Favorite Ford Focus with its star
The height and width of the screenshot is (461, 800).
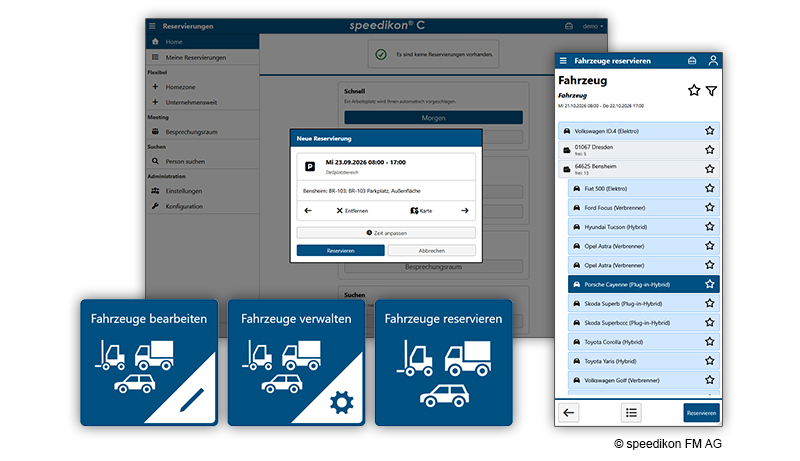point(710,208)
